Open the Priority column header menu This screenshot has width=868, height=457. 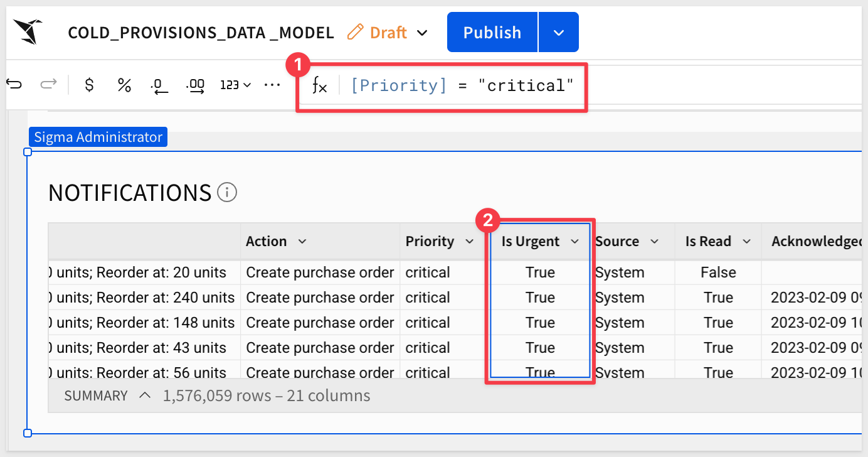point(469,242)
